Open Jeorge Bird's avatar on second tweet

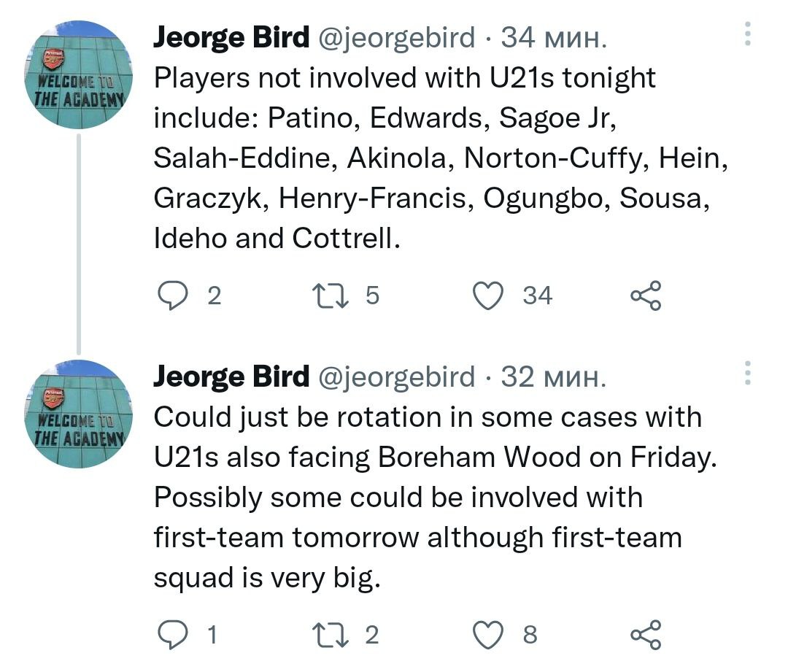click(79, 414)
